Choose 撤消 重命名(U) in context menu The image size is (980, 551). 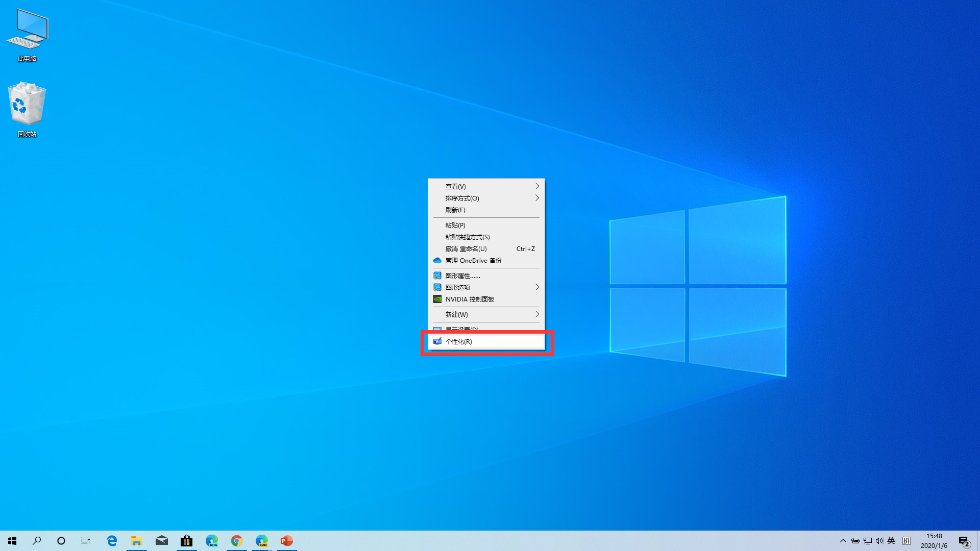486,248
